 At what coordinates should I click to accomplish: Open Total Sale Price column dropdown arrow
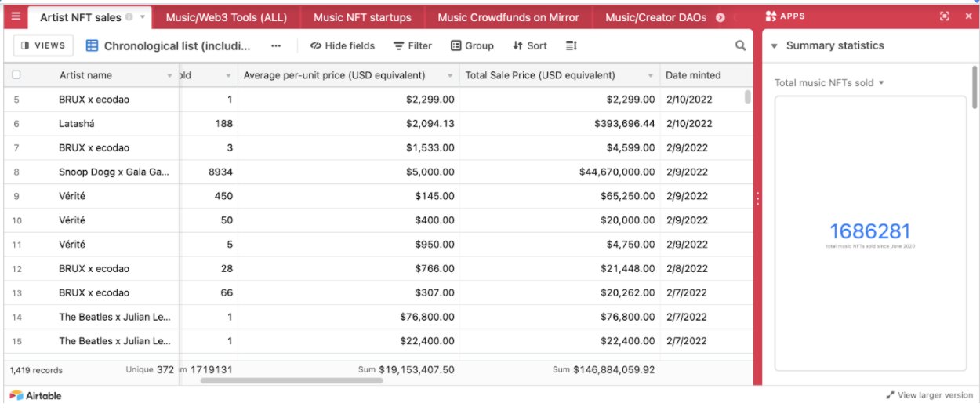pyautogui.click(x=650, y=75)
